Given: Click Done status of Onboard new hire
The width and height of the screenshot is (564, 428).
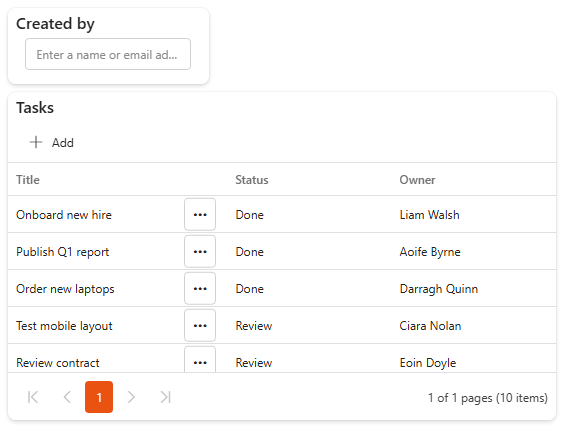Looking at the screenshot, I should pyautogui.click(x=250, y=215).
